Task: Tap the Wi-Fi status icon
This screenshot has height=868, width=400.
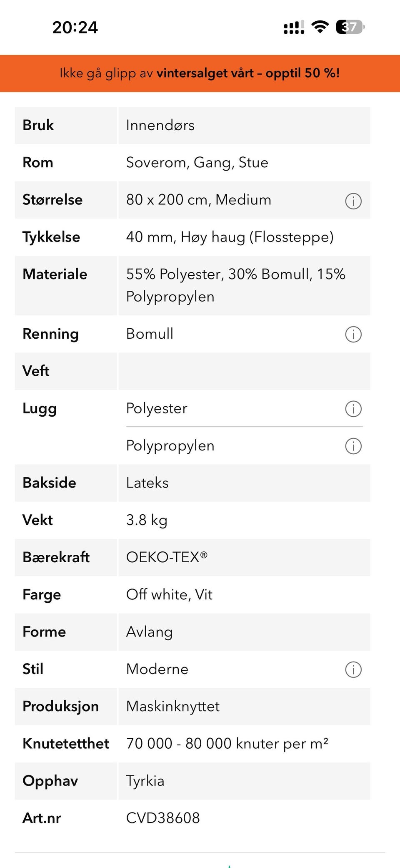Action: 320,27
